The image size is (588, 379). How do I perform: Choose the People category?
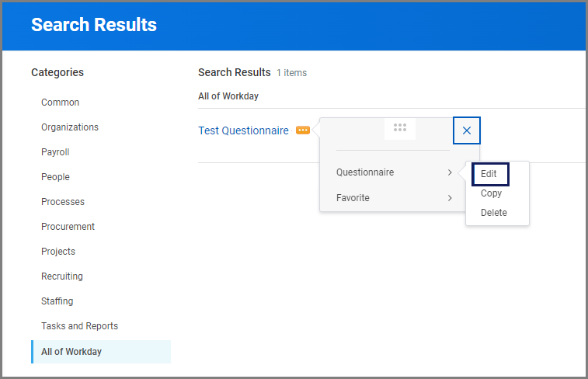[x=55, y=177]
